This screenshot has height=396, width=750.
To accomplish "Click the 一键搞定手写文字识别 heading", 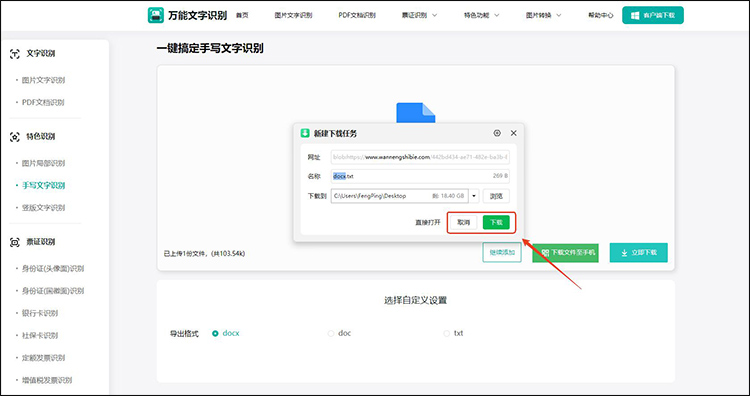I will (210, 48).
